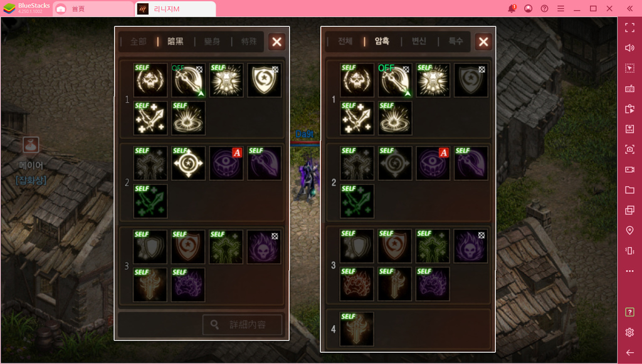Switch to 變身 tab in left panel

click(x=212, y=41)
